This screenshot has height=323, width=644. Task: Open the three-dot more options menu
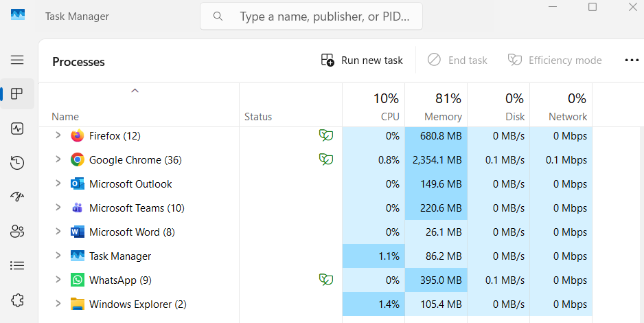(632, 60)
